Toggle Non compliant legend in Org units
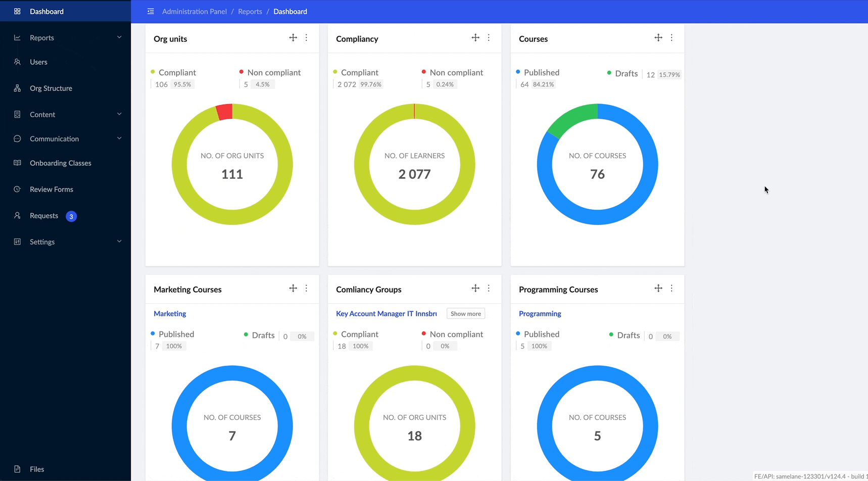Screen dimensions: 868x481 (x=273, y=73)
